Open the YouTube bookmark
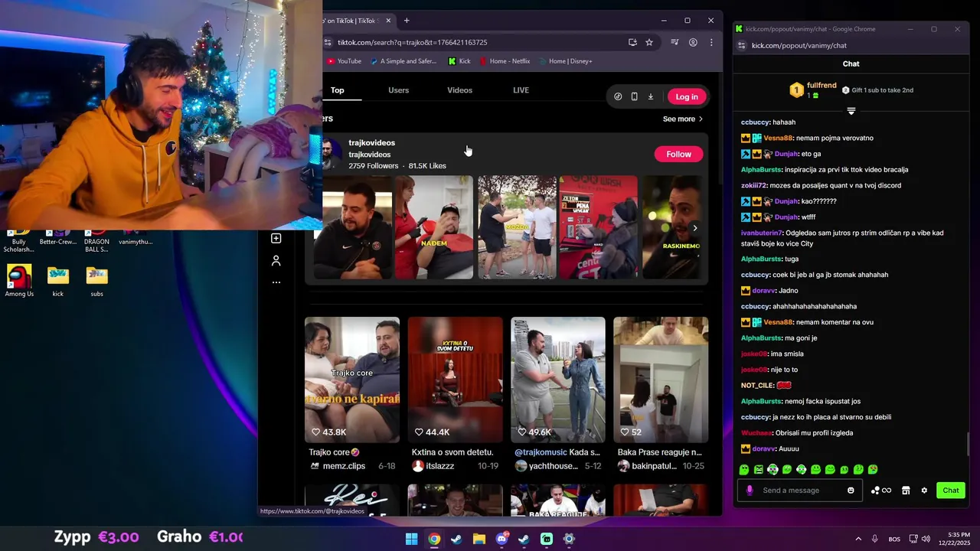Screen dimensions: 980x551 click(x=344, y=61)
